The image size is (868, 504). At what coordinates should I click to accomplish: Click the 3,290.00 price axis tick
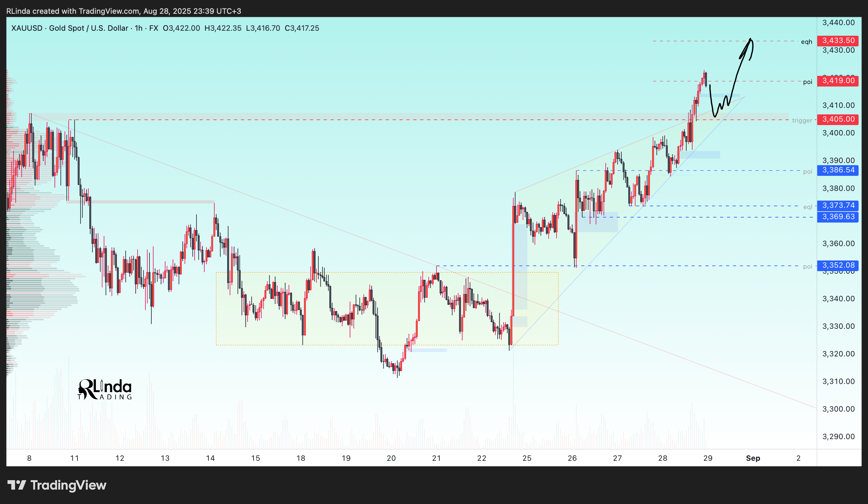pyautogui.click(x=838, y=437)
